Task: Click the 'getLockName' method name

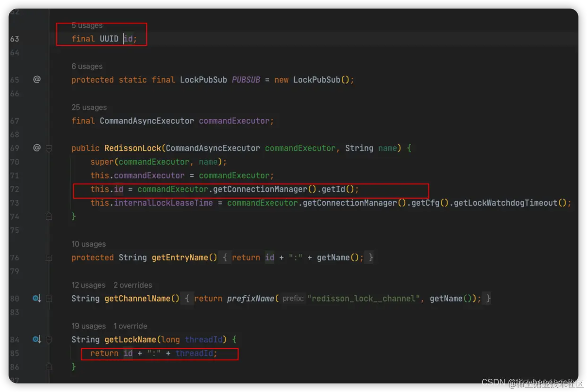Action: click(130, 340)
